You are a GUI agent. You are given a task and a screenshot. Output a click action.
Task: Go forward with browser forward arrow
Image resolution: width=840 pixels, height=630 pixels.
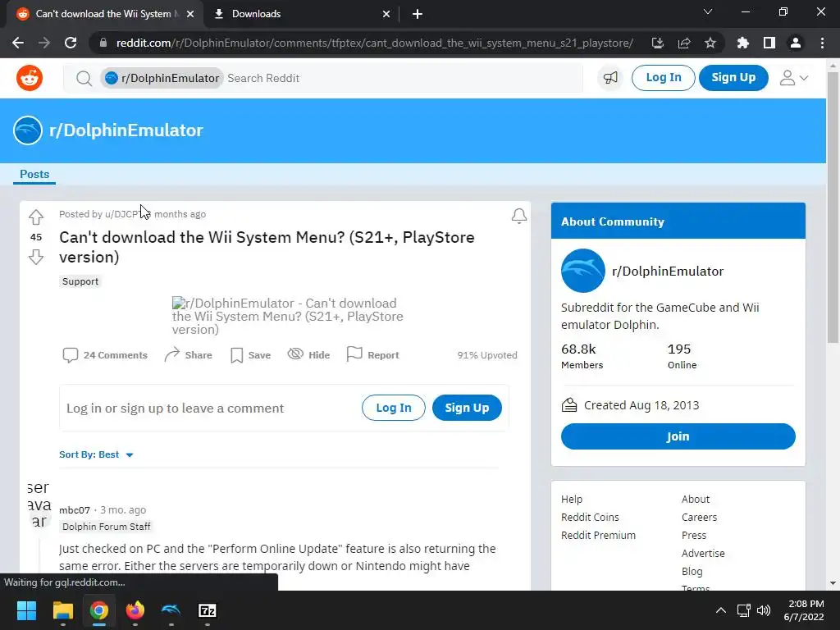pos(44,43)
